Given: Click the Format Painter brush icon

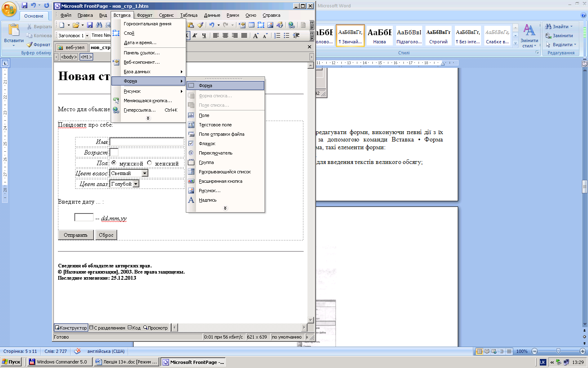Looking at the screenshot, I should [x=200, y=25].
